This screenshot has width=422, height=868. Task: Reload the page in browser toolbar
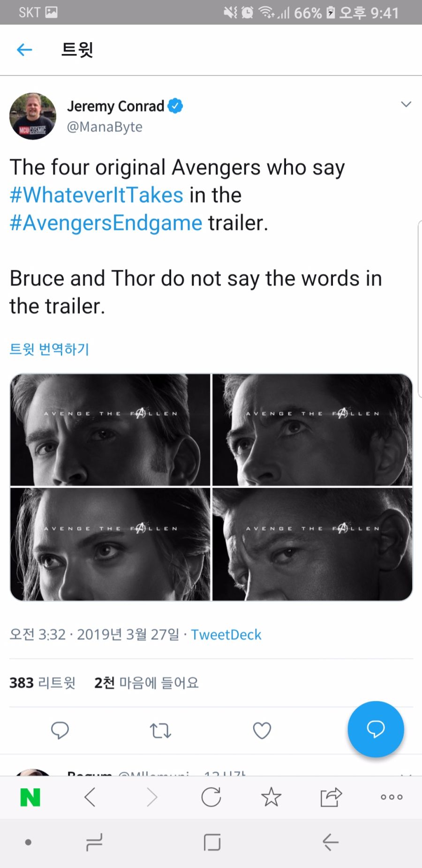(211, 797)
